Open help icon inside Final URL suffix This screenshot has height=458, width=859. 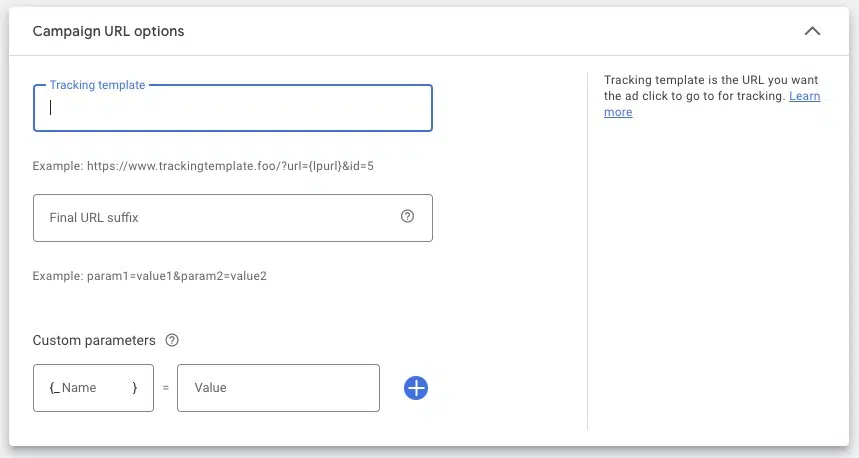coord(407,216)
